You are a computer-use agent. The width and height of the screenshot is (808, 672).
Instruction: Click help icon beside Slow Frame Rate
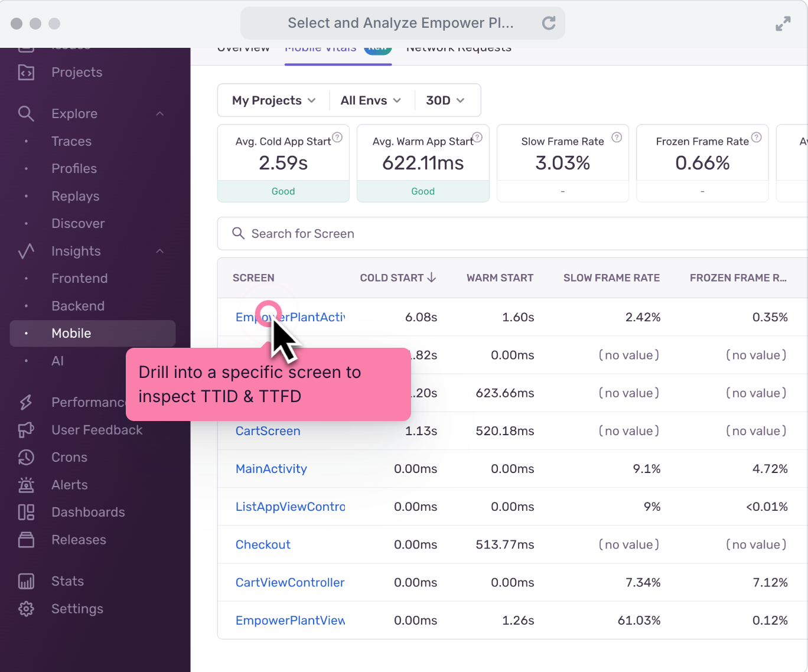pyautogui.click(x=617, y=137)
